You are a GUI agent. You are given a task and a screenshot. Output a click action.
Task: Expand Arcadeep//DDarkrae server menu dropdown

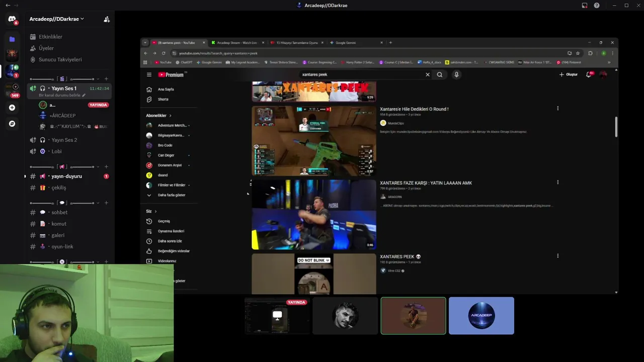57,19
